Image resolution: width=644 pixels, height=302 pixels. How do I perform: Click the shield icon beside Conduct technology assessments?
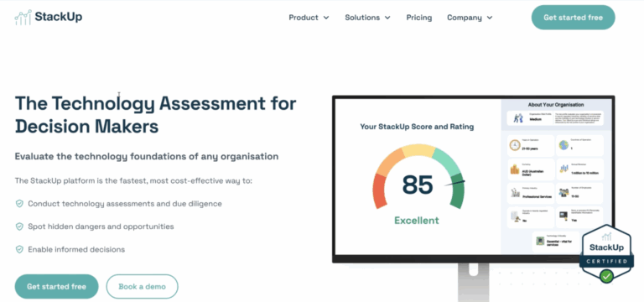click(x=19, y=203)
